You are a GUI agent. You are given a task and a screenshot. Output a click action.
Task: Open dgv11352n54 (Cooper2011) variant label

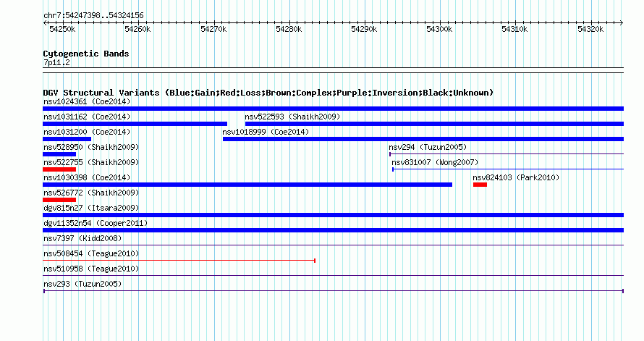pos(96,223)
